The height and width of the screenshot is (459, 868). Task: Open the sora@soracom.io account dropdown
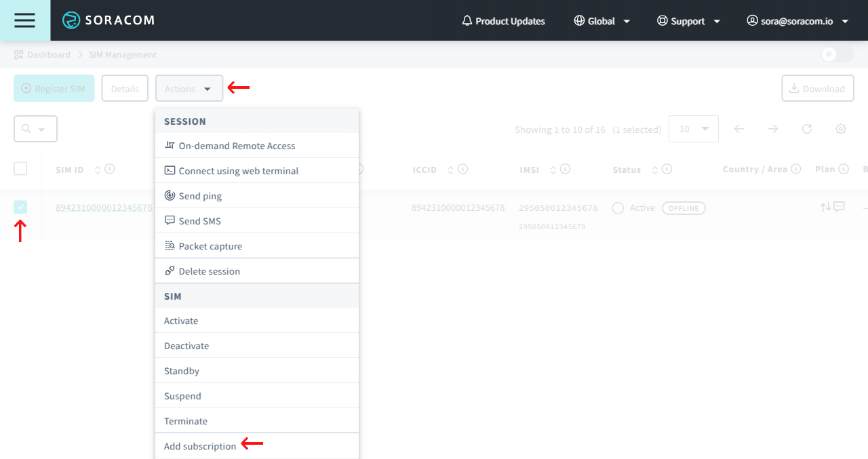point(797,21)
